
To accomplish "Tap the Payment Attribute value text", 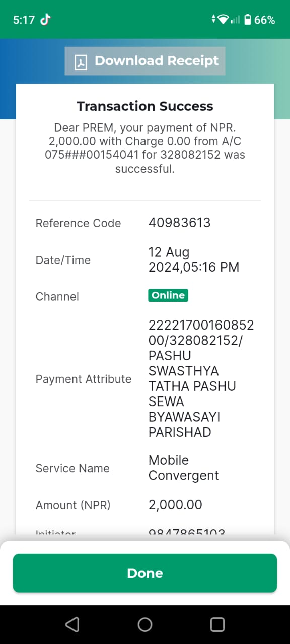I will (201, 378).
